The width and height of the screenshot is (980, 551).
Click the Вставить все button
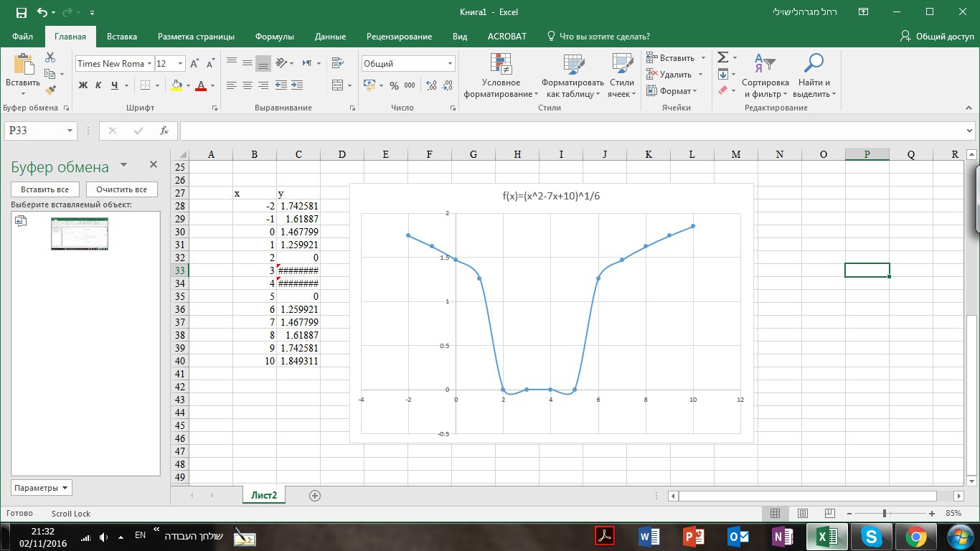click(44, 189)
